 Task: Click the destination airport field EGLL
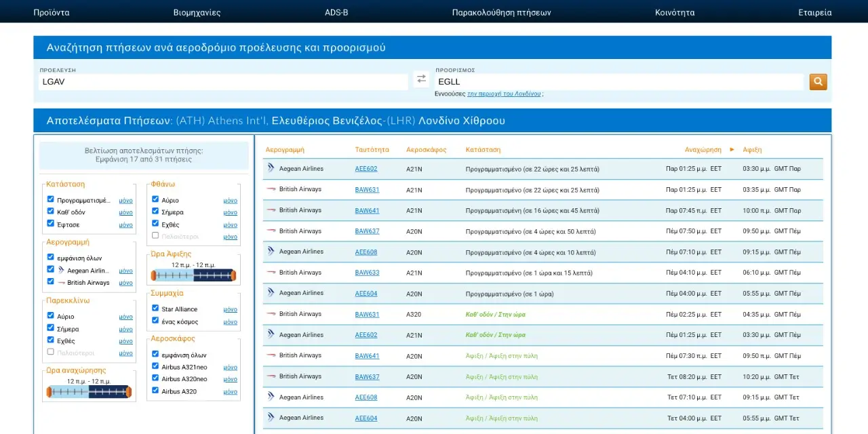[x=619, y=81]
